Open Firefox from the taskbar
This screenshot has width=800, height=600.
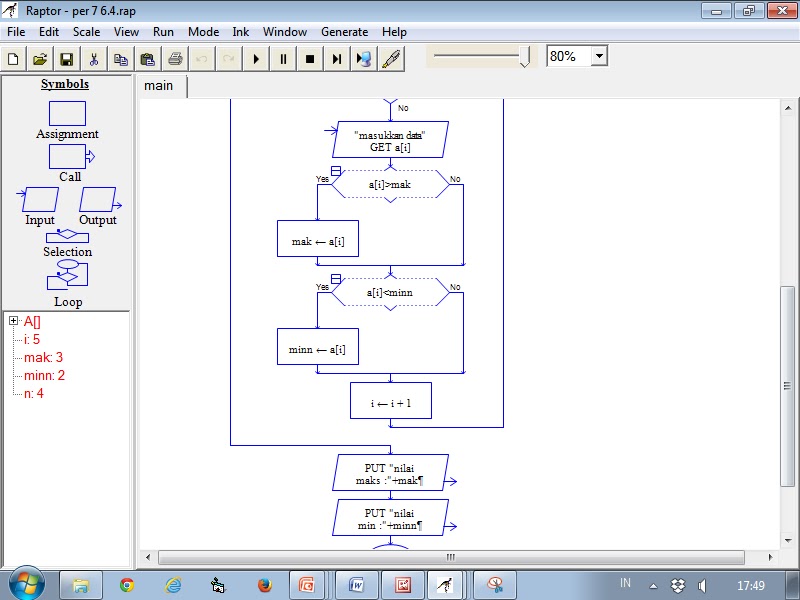265,585
